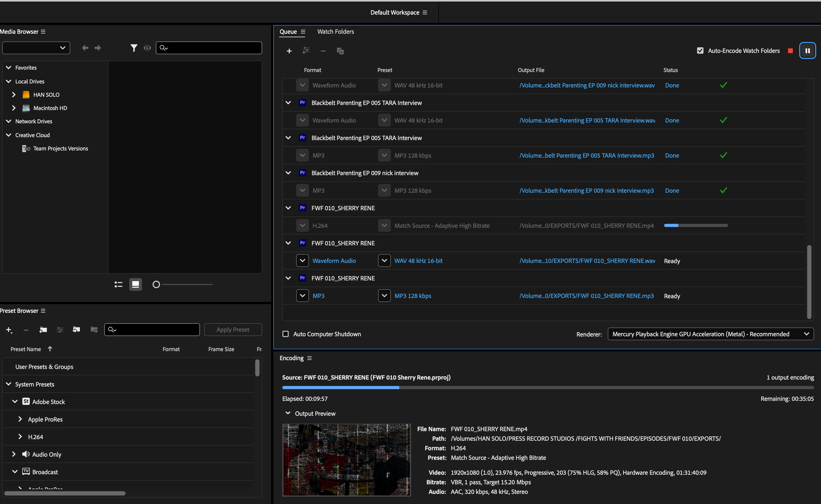
Task: Click the Add Source plus icon in Queue
Action: [x=289, y=51]
